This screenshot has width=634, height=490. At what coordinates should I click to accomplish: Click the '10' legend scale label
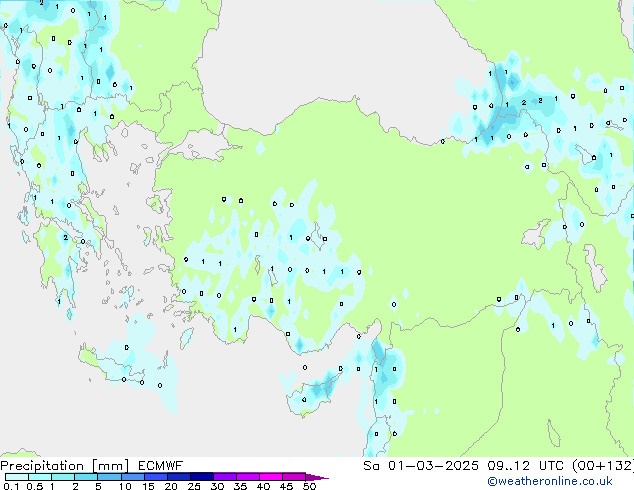pyautogui.click(x=125, y=486)
